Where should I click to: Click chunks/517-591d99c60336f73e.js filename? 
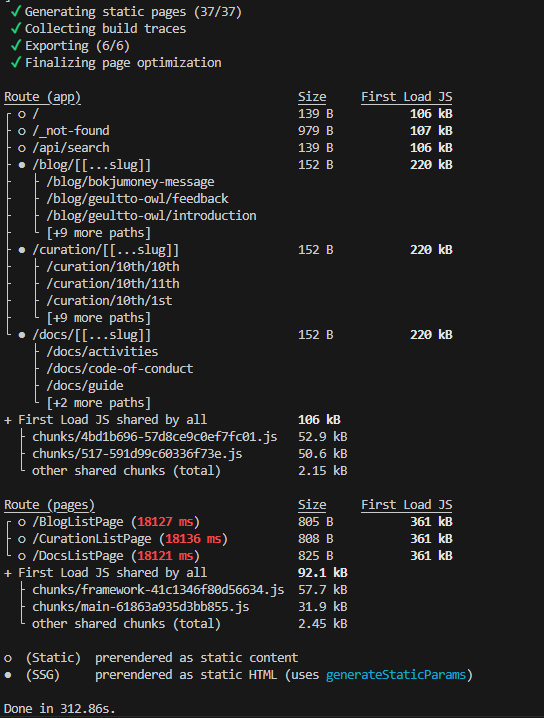click(x=137, y=454)
